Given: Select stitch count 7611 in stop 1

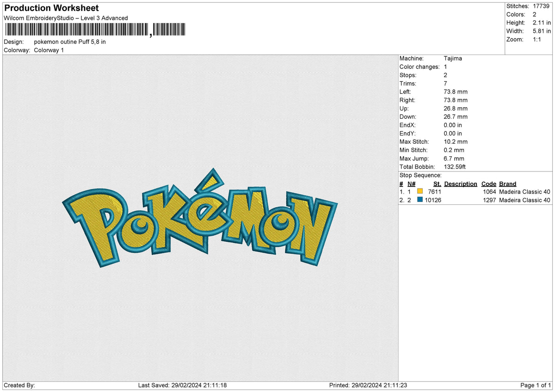Looking at the screenshot, I should pos(434,191).
